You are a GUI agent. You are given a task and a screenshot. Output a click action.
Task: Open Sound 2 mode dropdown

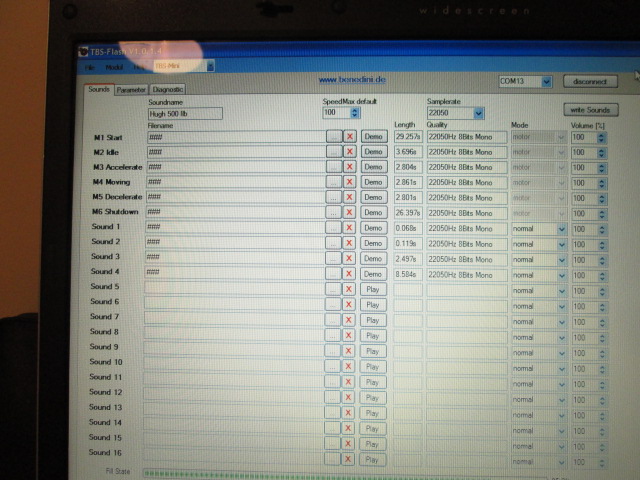[x=562, y=244]
